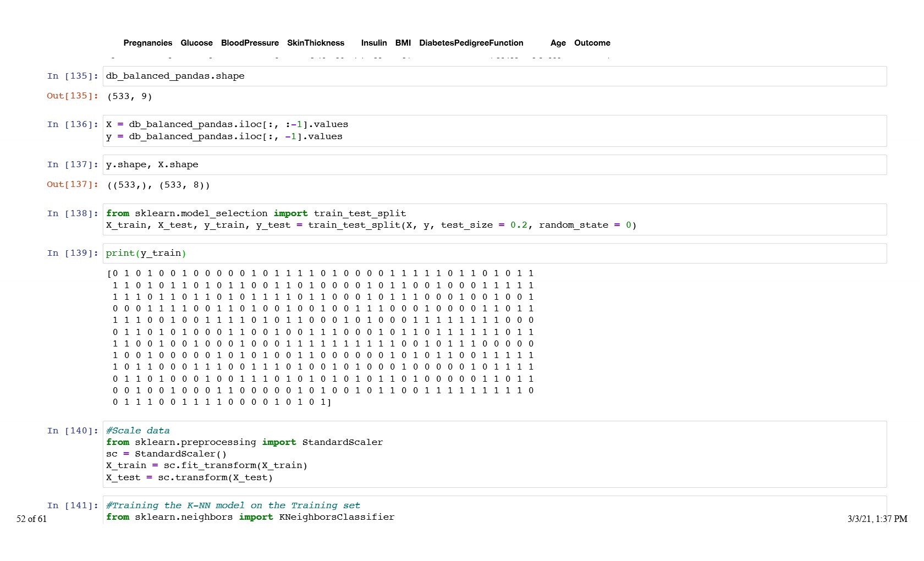
Task: Focus the print(y_train) code cell
Action: [x=494, y=254]
